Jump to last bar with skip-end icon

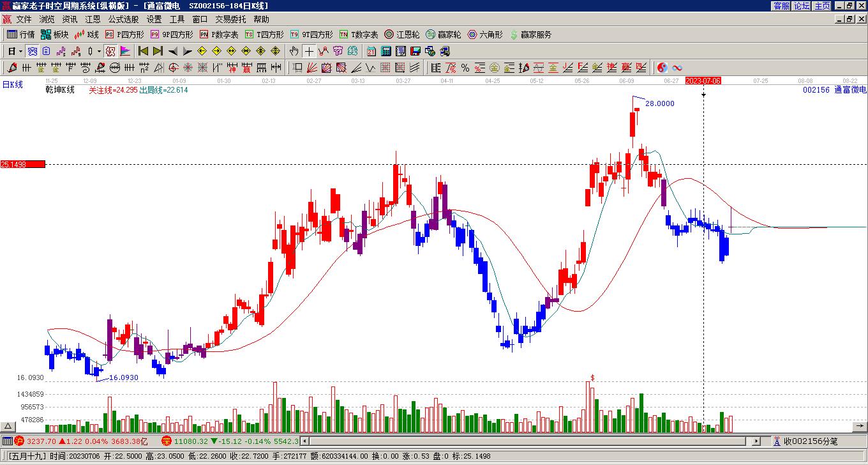(158, 51)
